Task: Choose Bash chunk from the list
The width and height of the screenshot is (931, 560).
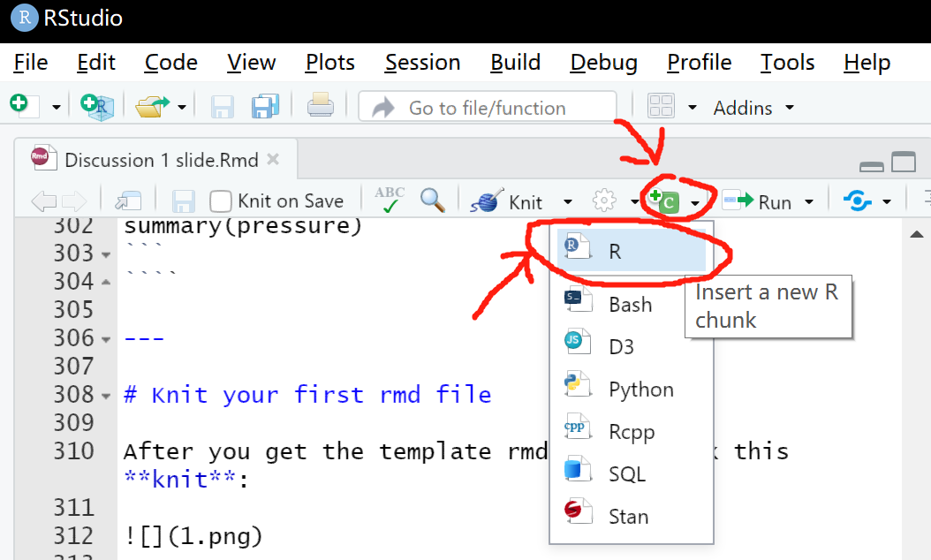Action: [x=632, y=304]
